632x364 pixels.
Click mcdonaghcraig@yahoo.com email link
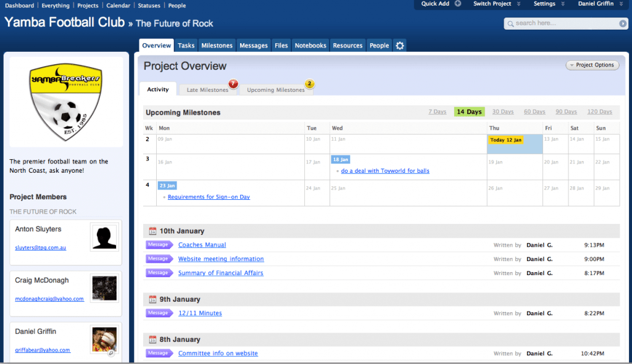(49, 299)
